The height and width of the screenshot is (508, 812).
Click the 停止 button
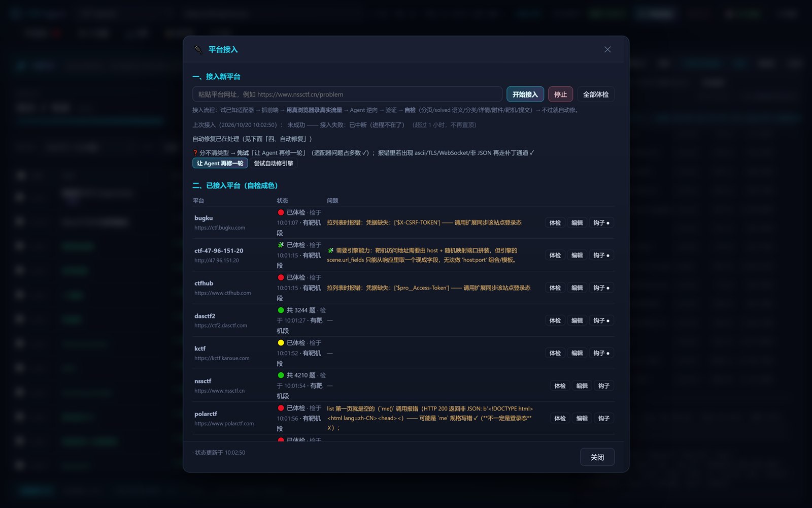point(560,94)
